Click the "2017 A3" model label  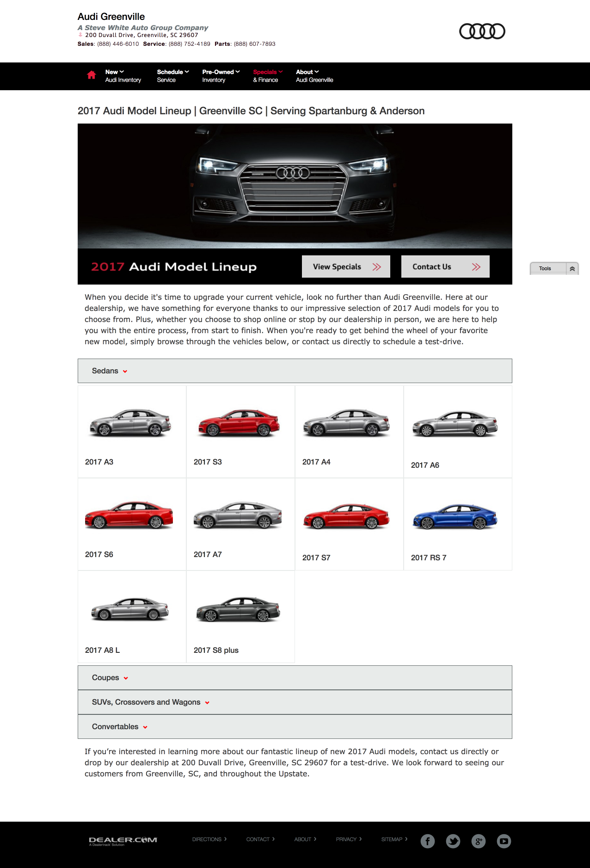[99, 462]
